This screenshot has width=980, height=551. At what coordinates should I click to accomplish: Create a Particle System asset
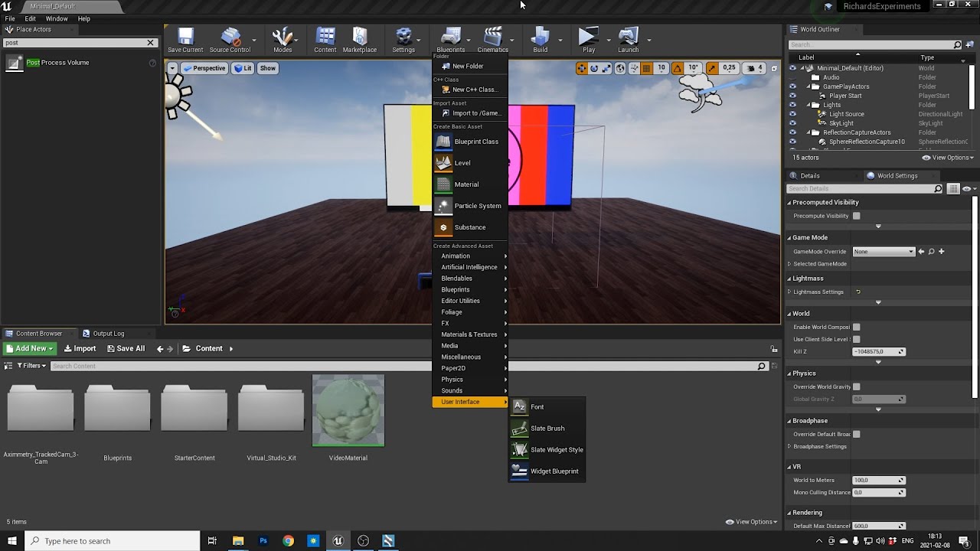tap(470, 206)
